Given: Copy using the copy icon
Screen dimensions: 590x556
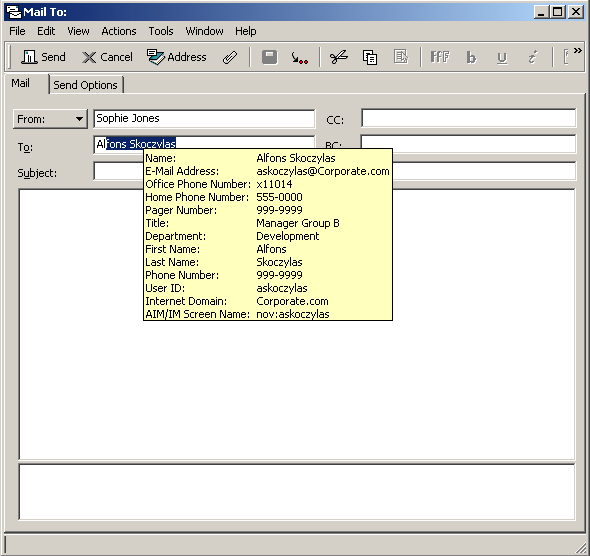Looking at the screenshot, I should (370, 57).
